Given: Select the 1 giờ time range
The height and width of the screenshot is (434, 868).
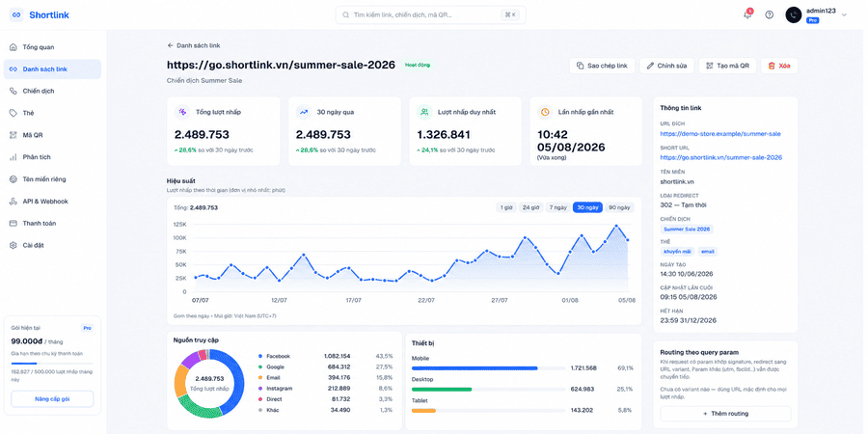Looking at the screenshot, I should [x=505, y=207].
